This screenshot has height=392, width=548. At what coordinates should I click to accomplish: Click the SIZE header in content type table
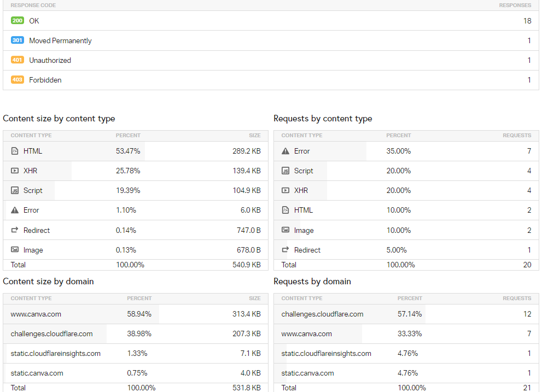coord(255,135)
